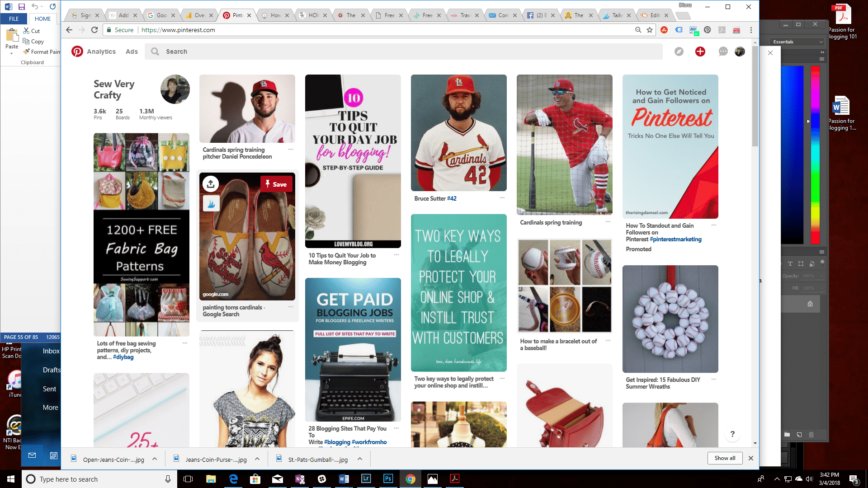Click the red Save button on Toms pin

pos(276,184)
